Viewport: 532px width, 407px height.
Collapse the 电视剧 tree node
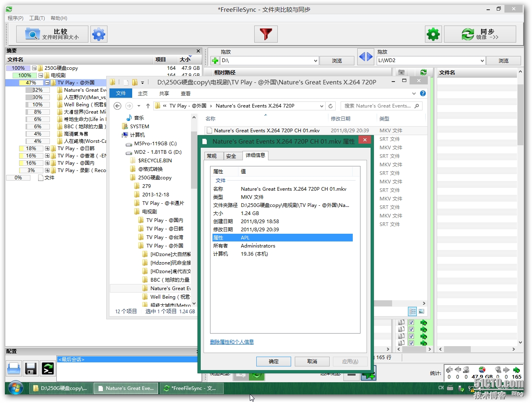pyautogui.click(x=41, y=75)
